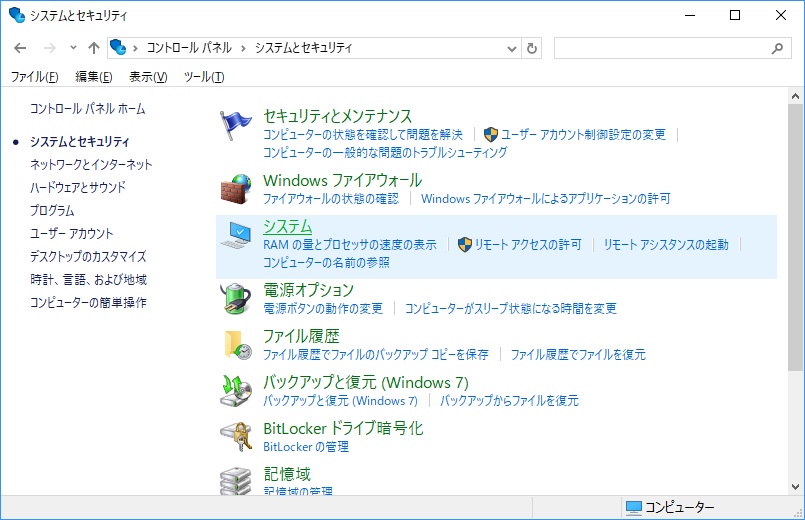Click the コンピューター icon in status bar

(x=634, y=507)
